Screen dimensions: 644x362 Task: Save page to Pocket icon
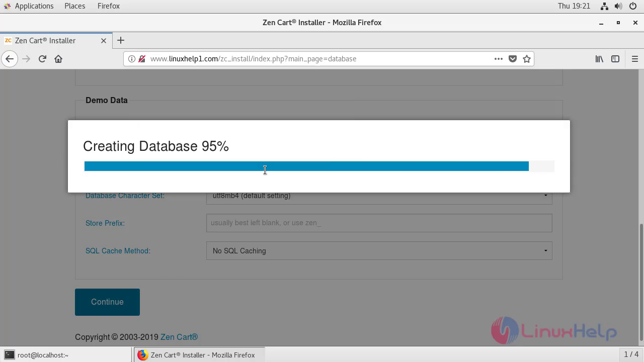point(513,59)
